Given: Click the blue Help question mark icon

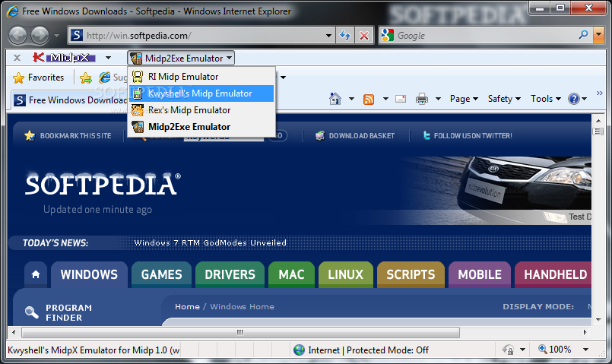Looking at the screenshot, I should pos(574,99).
